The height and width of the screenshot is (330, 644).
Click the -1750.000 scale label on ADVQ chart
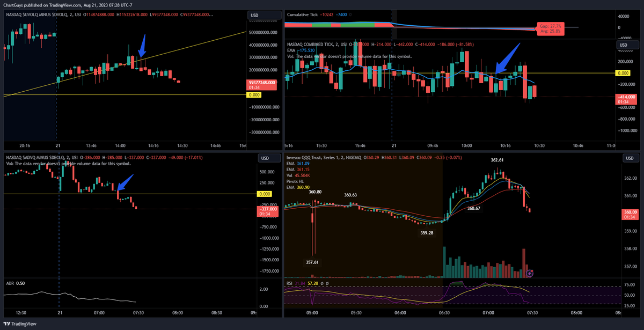pos(270,271)
